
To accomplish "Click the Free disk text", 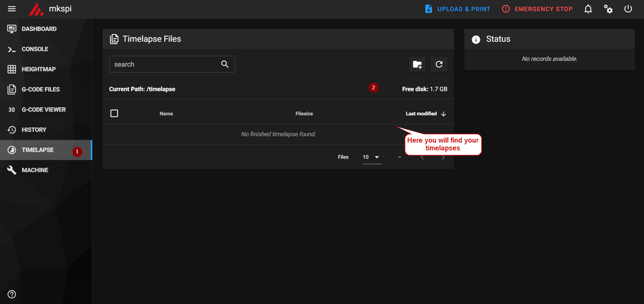I will 425,89.
